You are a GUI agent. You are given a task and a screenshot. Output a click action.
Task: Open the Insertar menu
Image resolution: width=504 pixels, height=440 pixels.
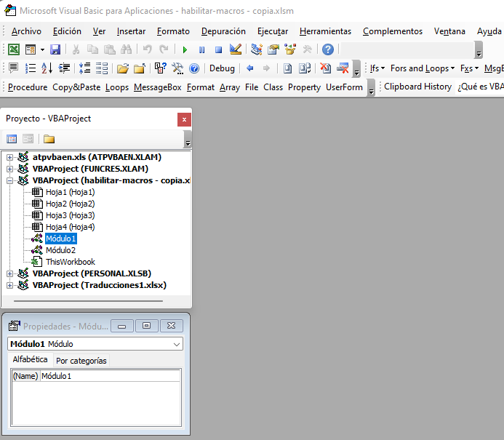131,31
